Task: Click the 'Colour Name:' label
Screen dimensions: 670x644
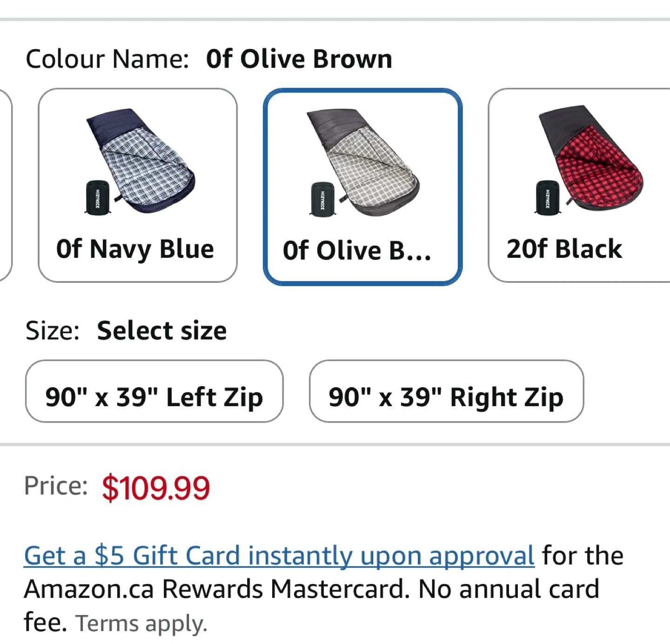Action: pos(107,59)
